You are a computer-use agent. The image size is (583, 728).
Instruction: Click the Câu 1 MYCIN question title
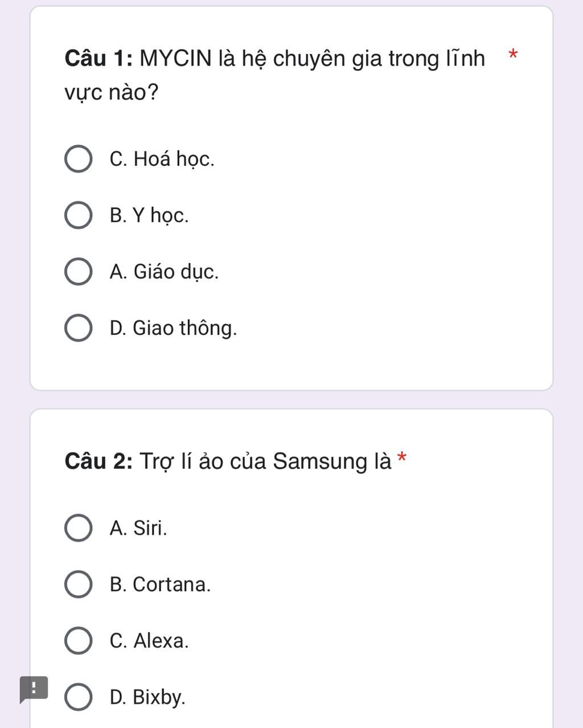[274, 75]
